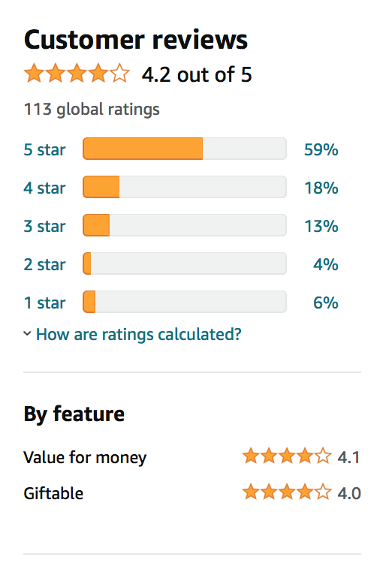Click the overall 4.2 star rating icons
Screen dimensions: 381x572
tap(77, 73)
